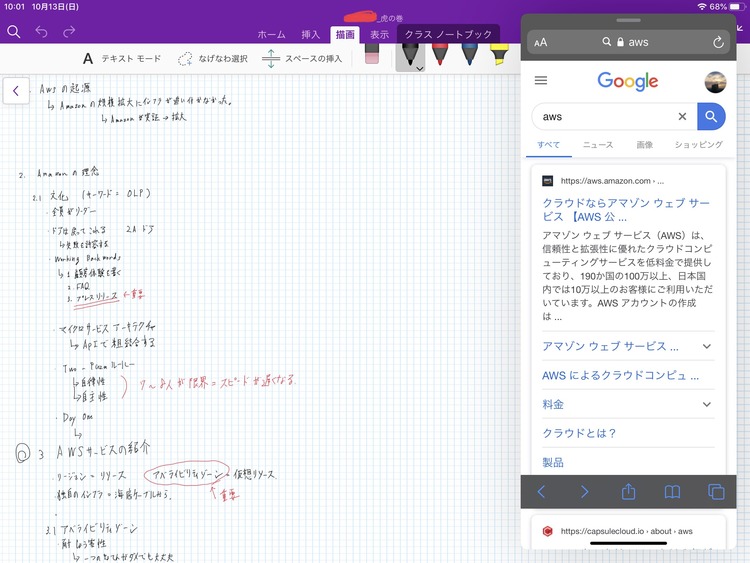This screenshot has height=563, width=750.
Task: Click the aws.amazon.com result favicon
Action: [548, 181]
